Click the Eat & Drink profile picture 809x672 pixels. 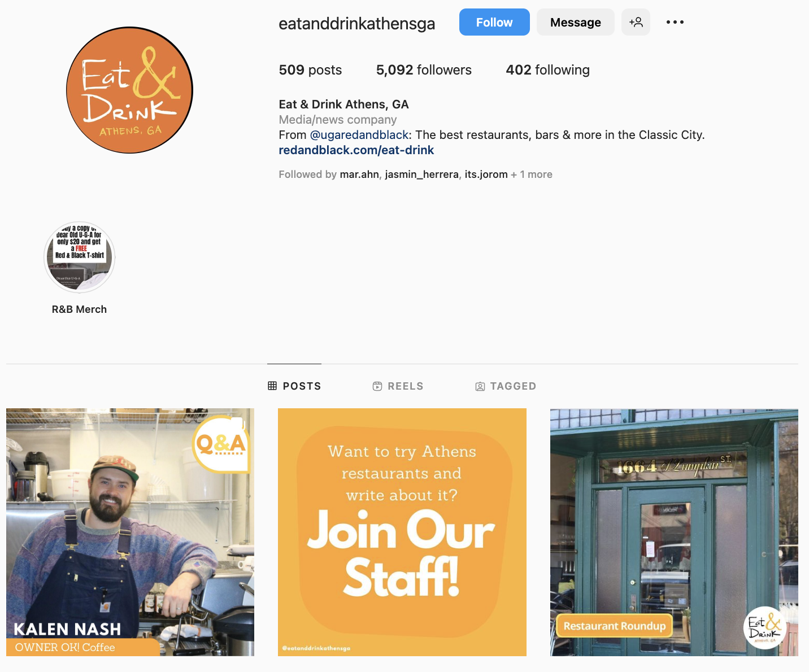[x=129, y=90]
